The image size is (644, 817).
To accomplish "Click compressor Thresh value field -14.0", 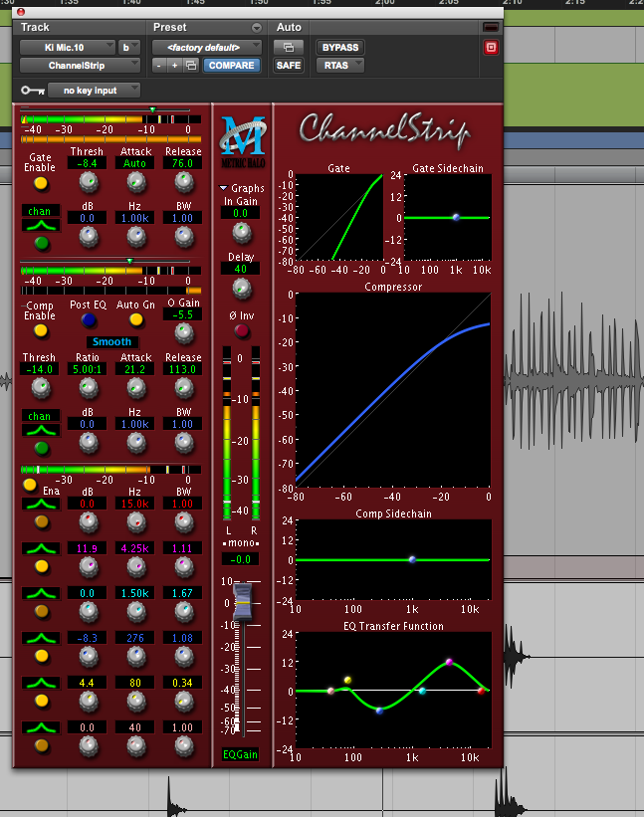I will [x=40, y=369].
